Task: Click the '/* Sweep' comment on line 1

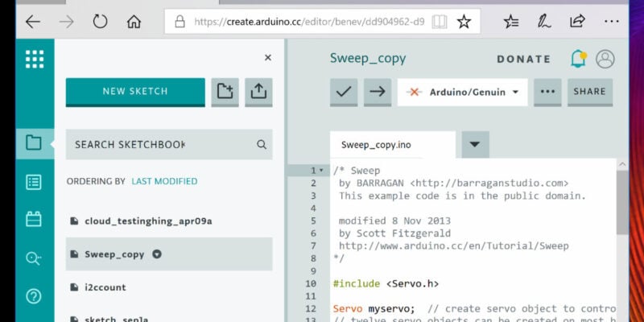Action: tap(357, 171)
